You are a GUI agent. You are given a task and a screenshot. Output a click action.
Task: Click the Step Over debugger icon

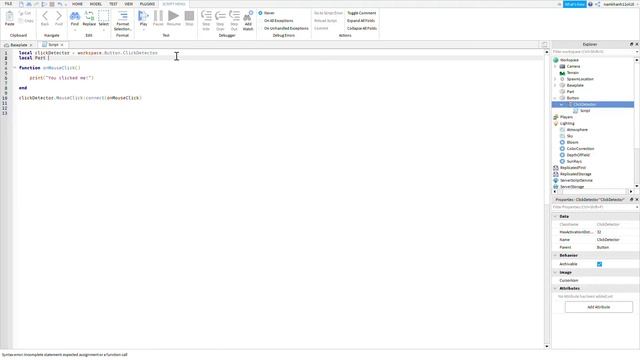[x=220, y=16]
